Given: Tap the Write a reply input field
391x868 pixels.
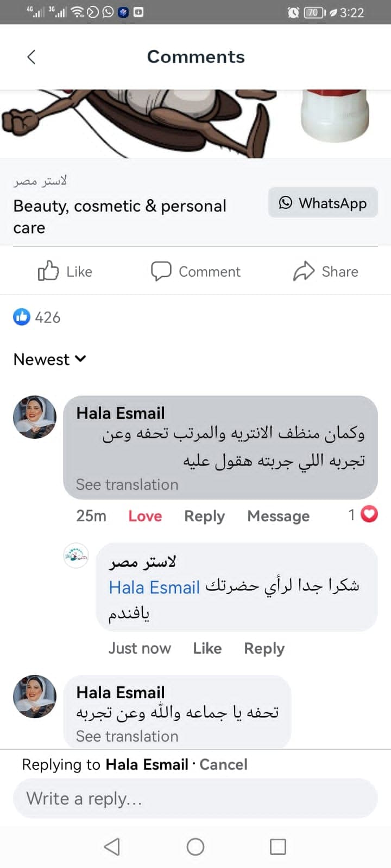Looking at the screenshot, I should pos(195,798).
